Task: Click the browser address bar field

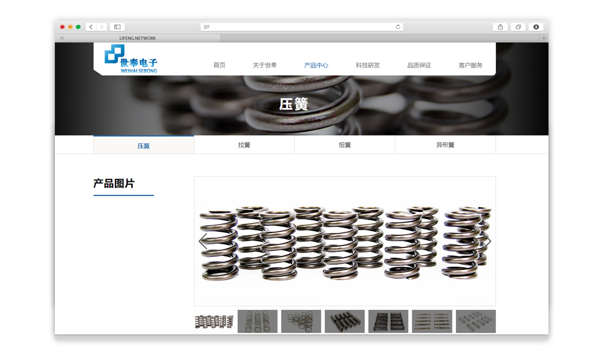Action: coord(302,27)
